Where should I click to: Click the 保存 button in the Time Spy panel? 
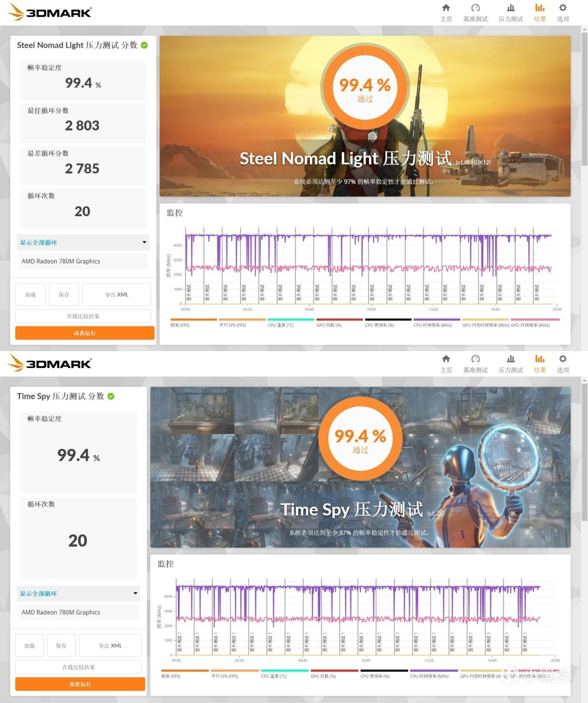click(x=61, y=646)
